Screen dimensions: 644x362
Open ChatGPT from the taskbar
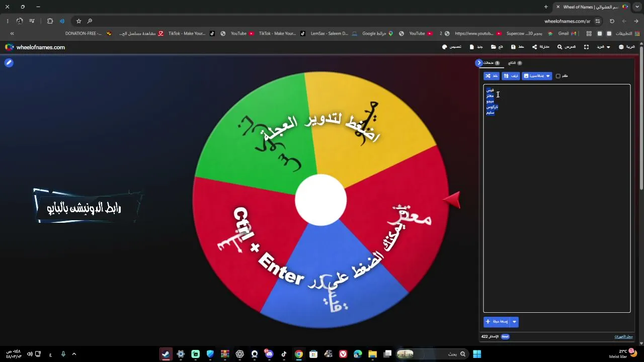click(x=240, y=354)
